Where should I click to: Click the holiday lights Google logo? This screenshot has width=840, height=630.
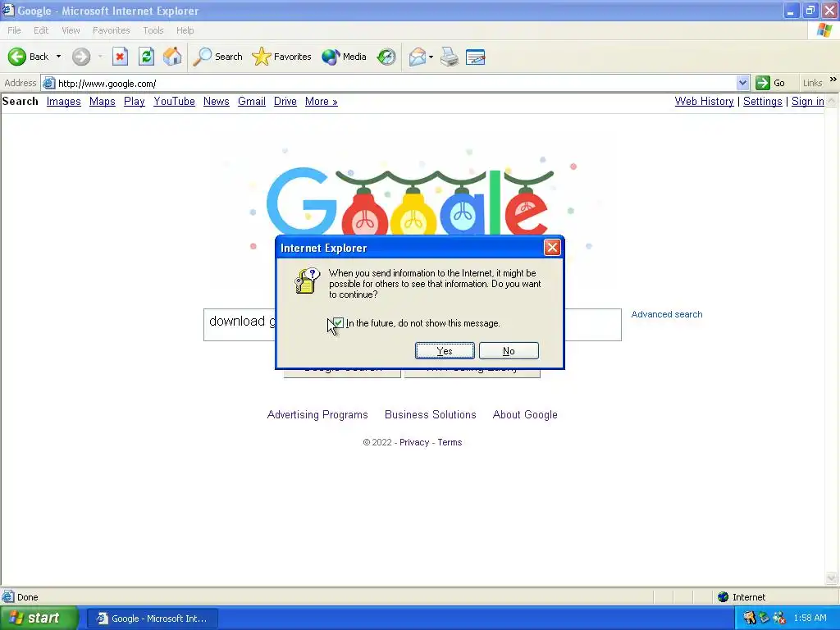coord(410,201)
